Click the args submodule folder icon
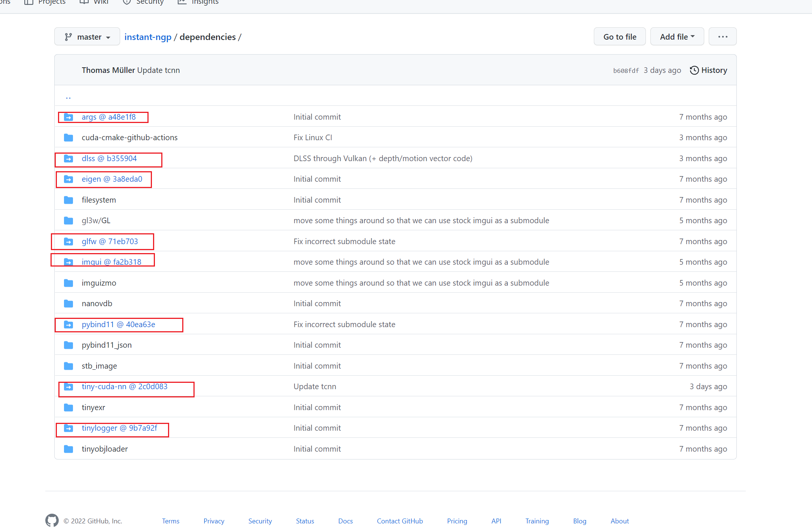This screenshot has width=812, height=529. pos(68,117)
